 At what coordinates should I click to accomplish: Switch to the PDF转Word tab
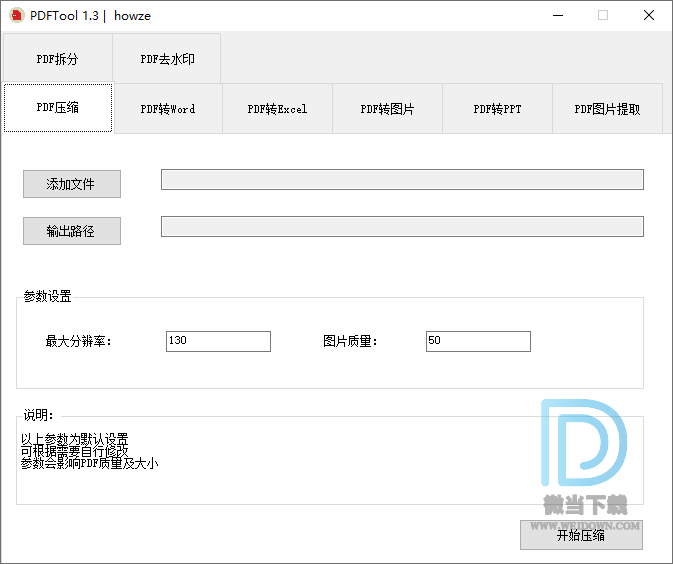(x=168, y=109)
